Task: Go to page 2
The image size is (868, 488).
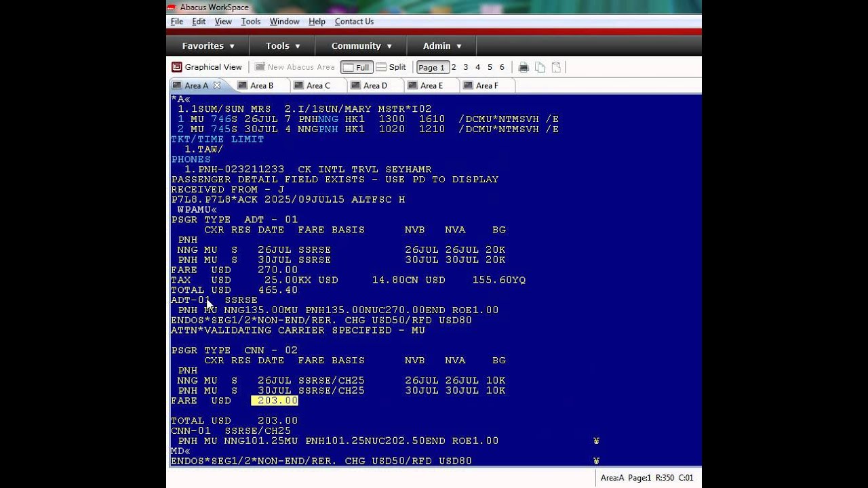Action: (454, 67)
